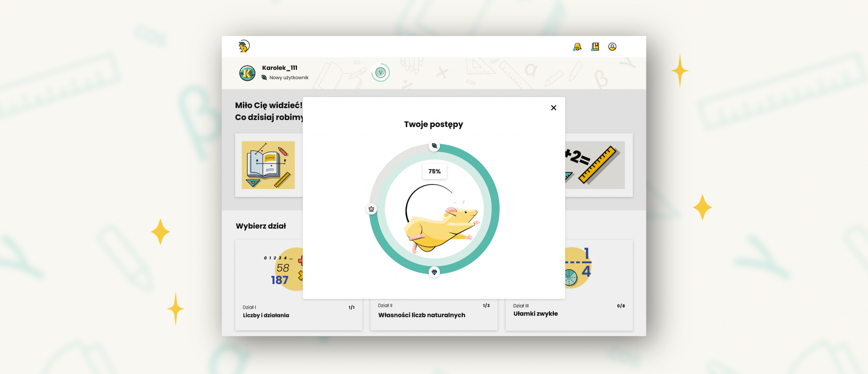The width and height of the screenshot is (868, 374).
Task: Click the Karolek_111 username
Action: (x=279, y=68)
